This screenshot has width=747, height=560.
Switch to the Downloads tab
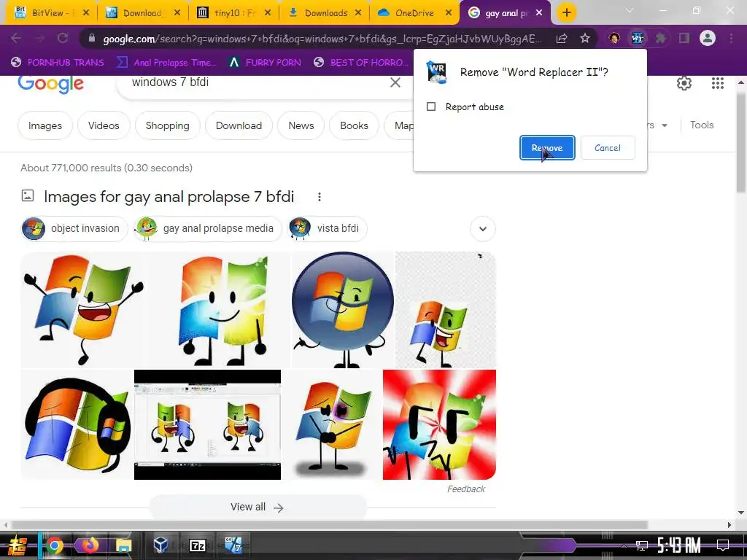[326, 13]
